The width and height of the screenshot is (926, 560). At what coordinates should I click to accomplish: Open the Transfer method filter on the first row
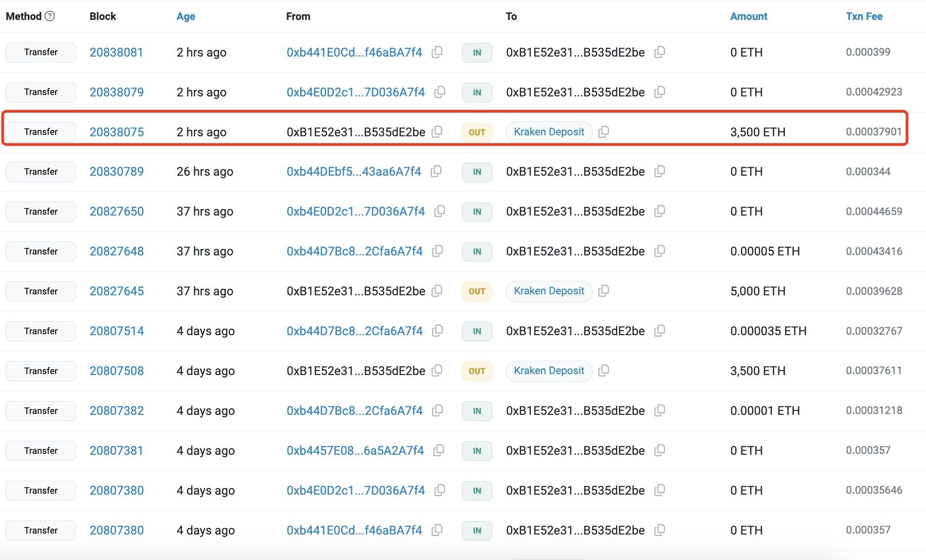40,52
